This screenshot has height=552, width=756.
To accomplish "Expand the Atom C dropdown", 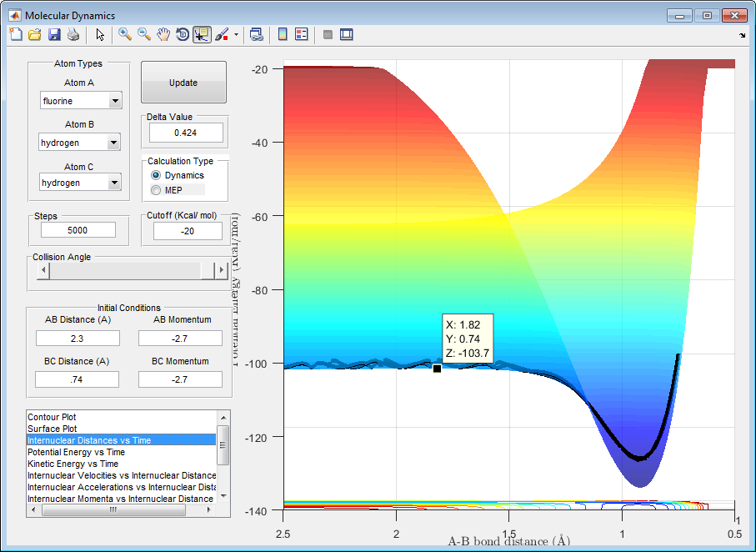I will pyautogui.click(x=115, y=183).
